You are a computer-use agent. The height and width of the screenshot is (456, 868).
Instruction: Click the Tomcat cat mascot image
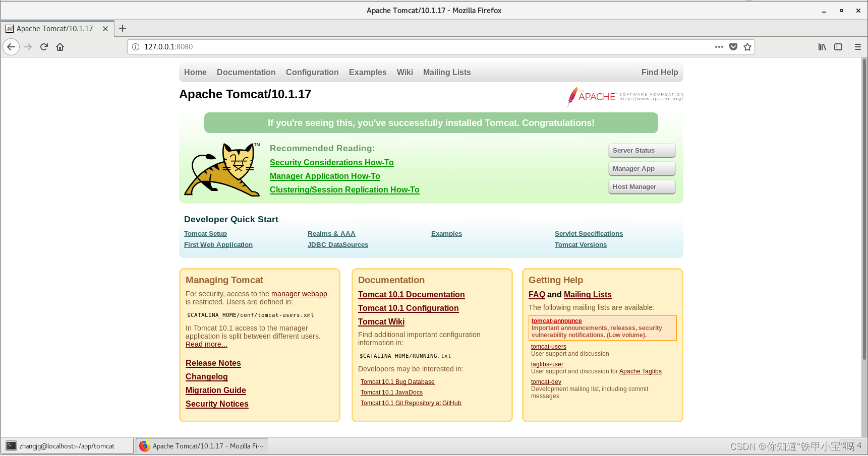pos(222,169)
